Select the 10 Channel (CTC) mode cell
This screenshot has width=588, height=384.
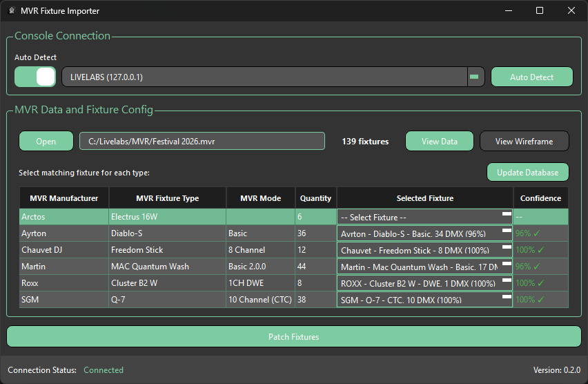pyautogui.click(x=261, y=299)
